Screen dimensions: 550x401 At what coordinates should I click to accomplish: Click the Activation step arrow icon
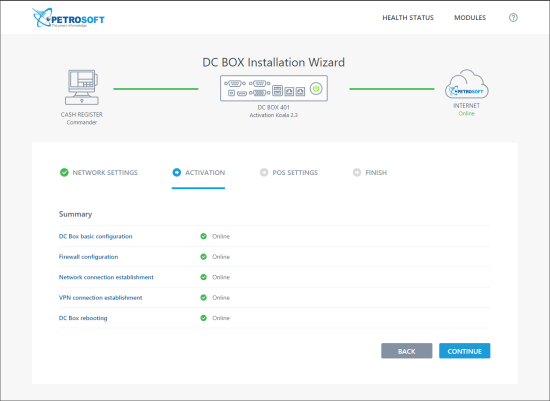(177, 172)
